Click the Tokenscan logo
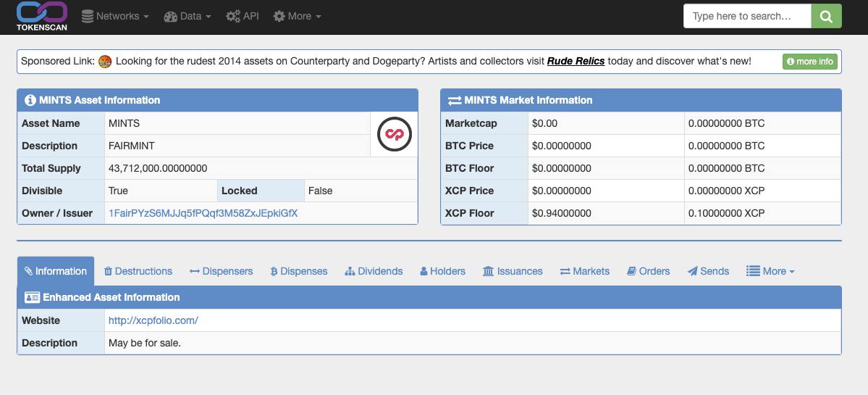 click(42, 16)
